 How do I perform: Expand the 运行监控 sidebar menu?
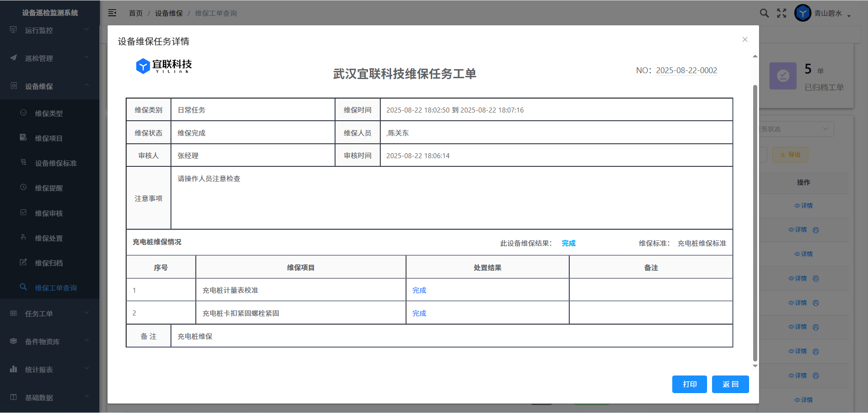tap(50, 30)
